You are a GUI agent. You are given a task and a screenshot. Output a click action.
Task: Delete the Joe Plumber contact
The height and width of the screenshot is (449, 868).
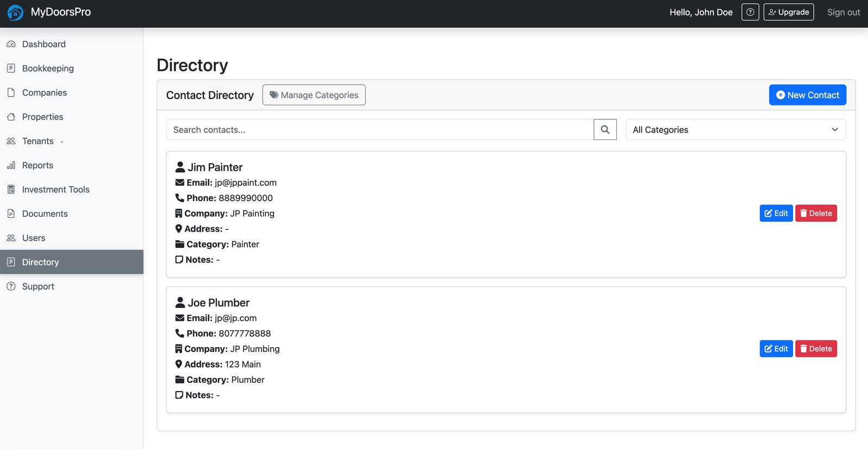point(816,349)
